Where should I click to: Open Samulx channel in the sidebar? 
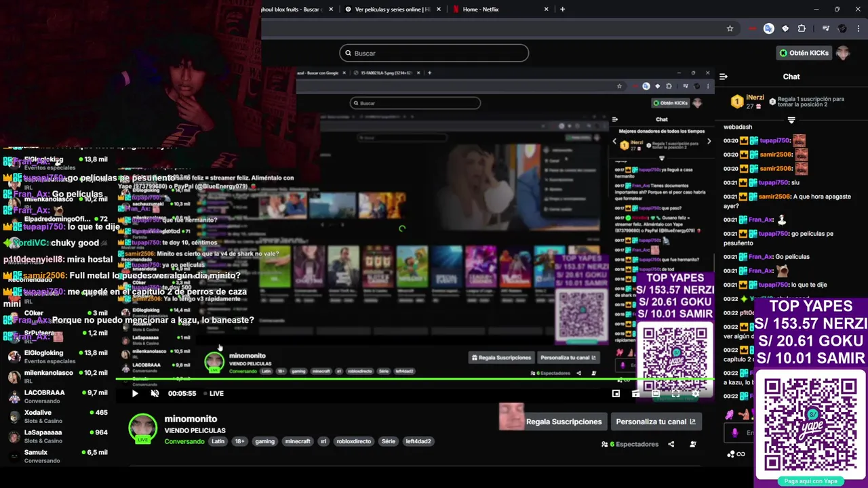(x=58, y=456)
